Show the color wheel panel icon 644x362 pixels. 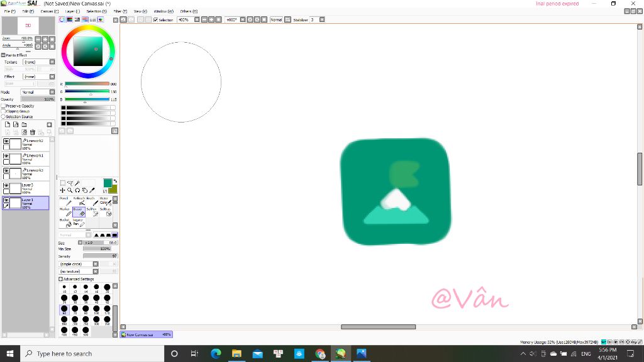click(x=62, y=19)
